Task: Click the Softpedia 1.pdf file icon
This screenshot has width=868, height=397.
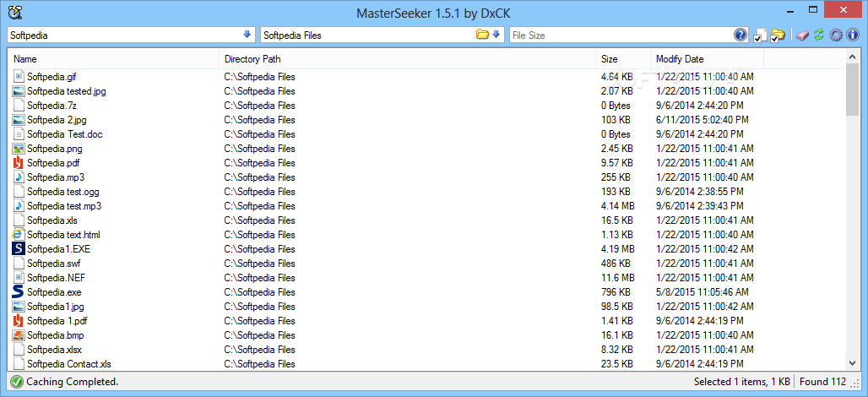Action: click(19, 321)
